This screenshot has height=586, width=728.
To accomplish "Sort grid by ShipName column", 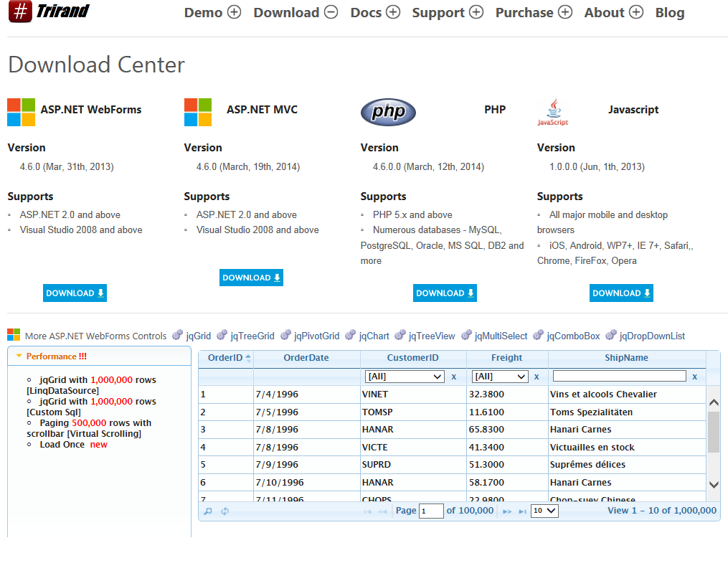I will click(626, 357).
